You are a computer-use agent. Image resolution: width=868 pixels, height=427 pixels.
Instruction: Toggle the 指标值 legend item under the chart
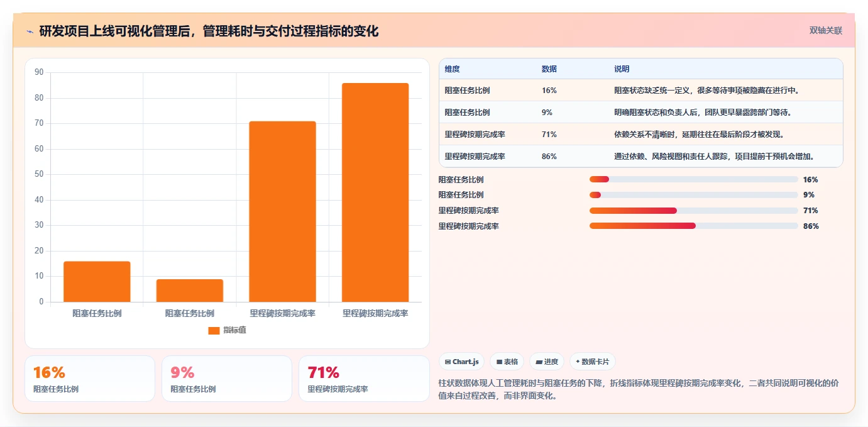point(227,330)
